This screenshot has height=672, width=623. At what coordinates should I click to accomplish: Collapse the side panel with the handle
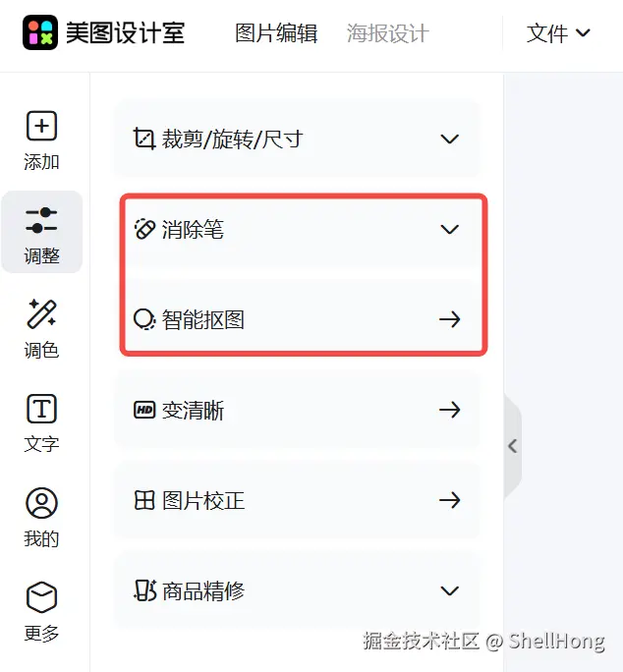pos(512,446)
